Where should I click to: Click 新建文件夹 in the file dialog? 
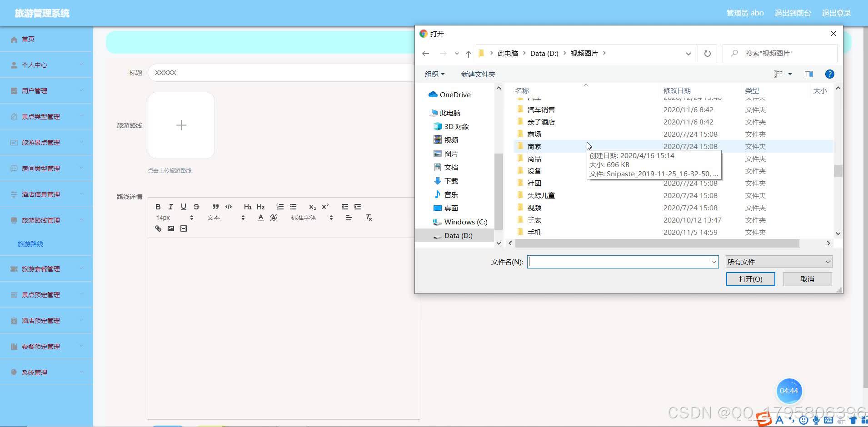tap(478, 74)
